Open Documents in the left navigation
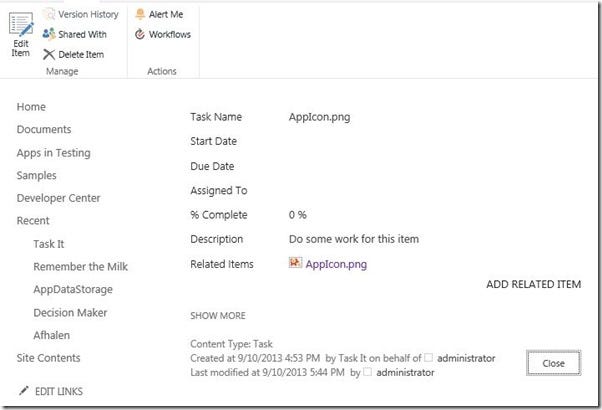 (x=44, y=129)
